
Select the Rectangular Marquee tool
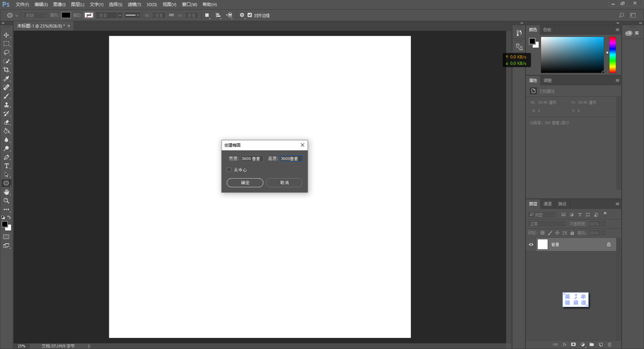tap(6, 44)
